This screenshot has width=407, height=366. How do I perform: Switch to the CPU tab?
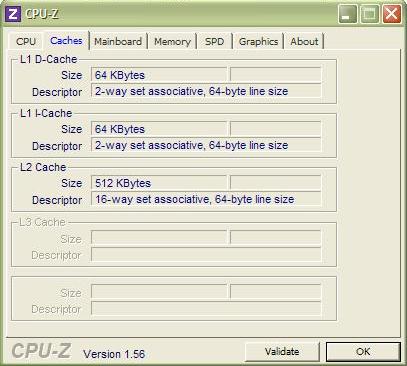[26, 41]
